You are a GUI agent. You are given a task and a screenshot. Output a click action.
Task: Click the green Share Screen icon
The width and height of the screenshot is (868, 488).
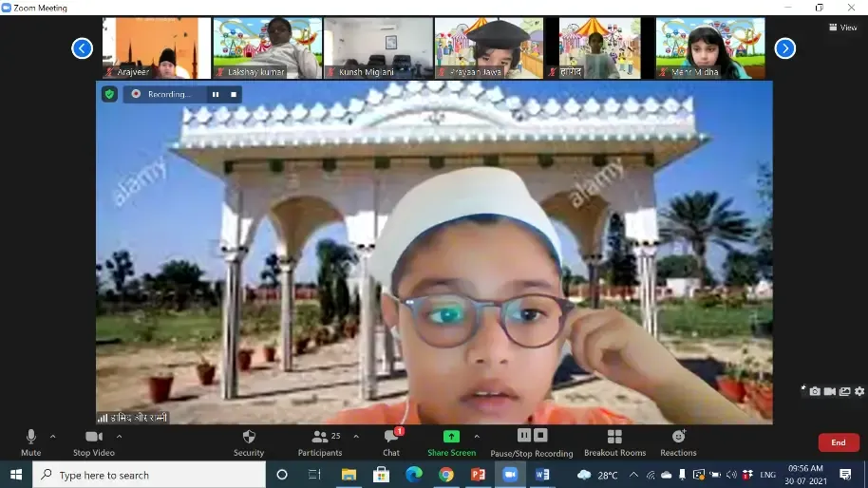pos(451,437)
